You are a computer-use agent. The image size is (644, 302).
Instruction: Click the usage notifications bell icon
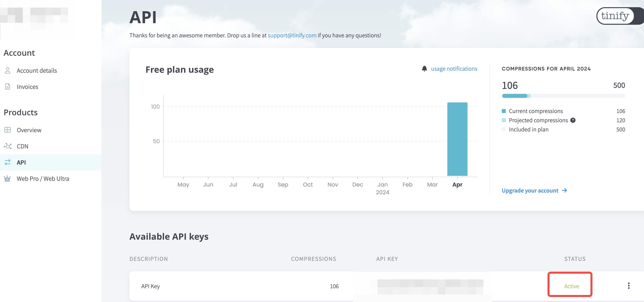pos(424,69)
